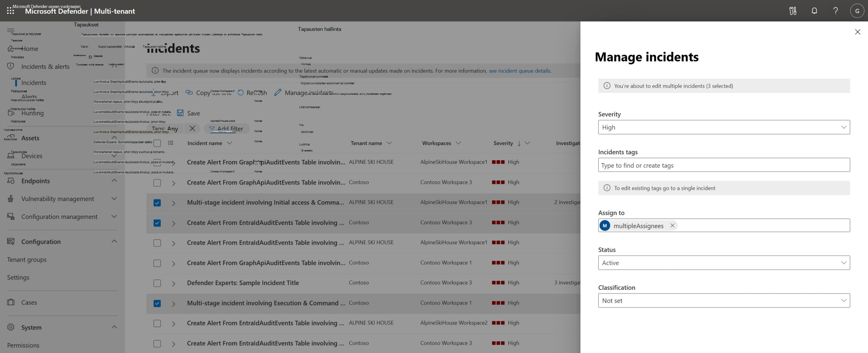Uncheck the Multi-stage Initial access incident

pyautogui.click(x=157, y=203)
